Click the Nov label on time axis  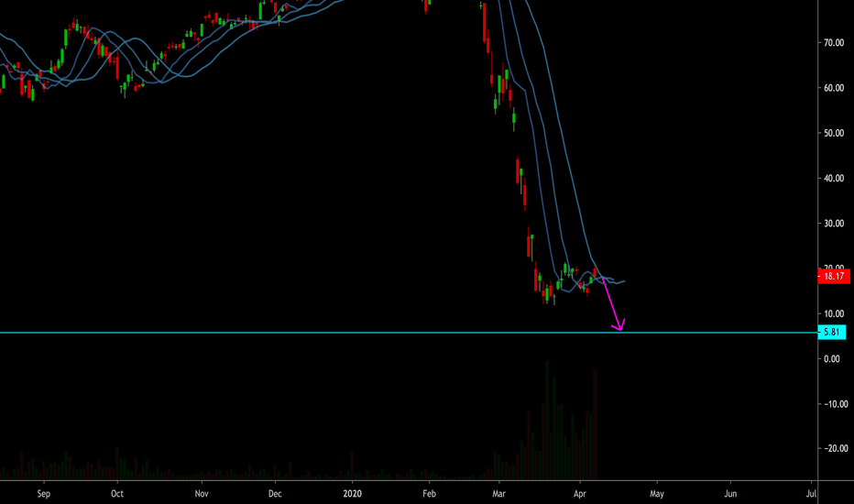(202, 494)
